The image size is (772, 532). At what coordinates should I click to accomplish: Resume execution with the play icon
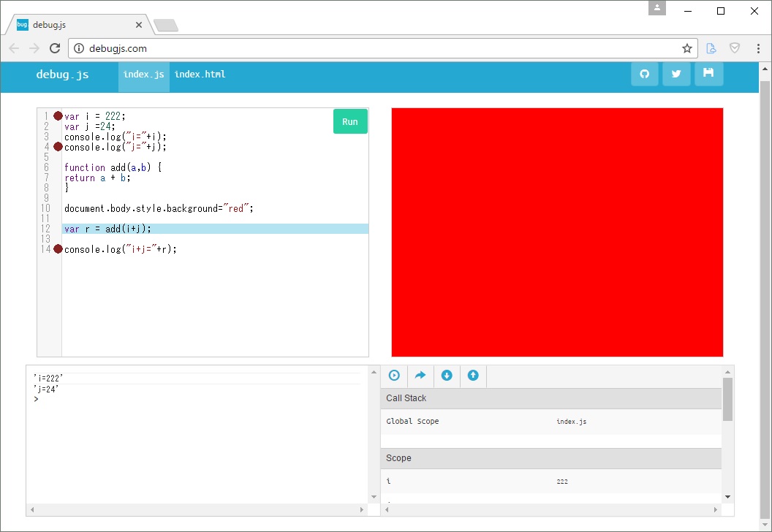394,376
